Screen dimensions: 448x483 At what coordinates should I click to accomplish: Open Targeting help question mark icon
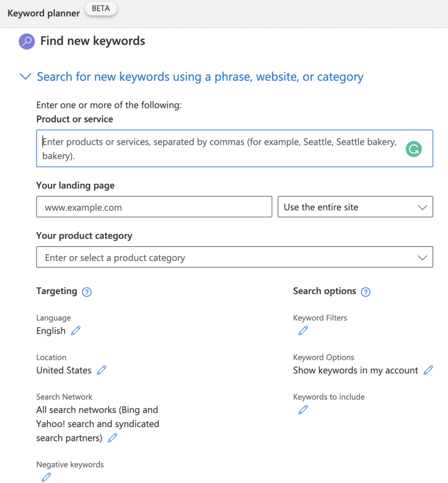[x=87, y=292]
